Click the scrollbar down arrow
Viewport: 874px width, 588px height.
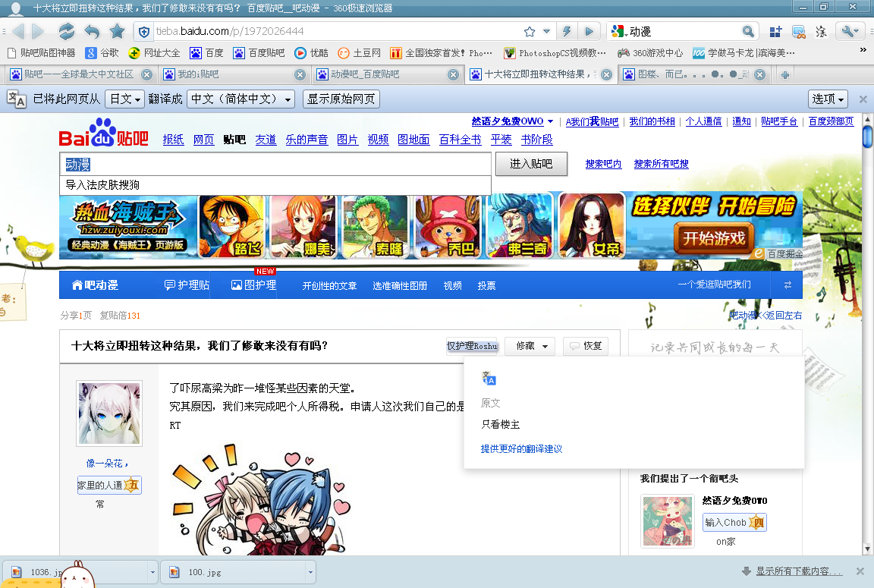pyautogui.click(x=867, y=549)
